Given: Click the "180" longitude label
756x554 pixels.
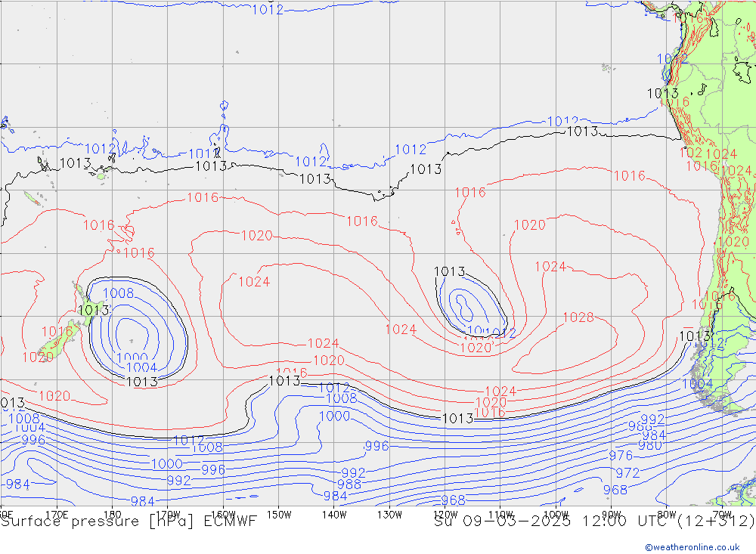Looking at the screenshot, I should click(x=112, y=515).
